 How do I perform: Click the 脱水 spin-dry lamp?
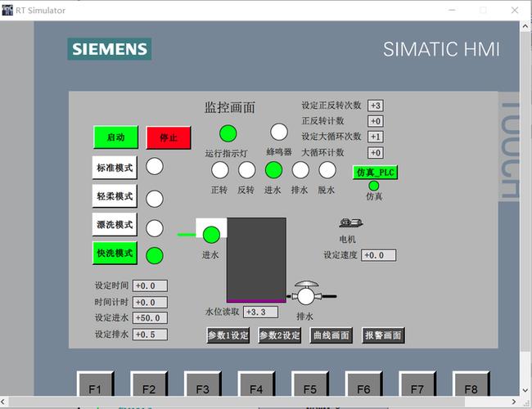point(327,170)
